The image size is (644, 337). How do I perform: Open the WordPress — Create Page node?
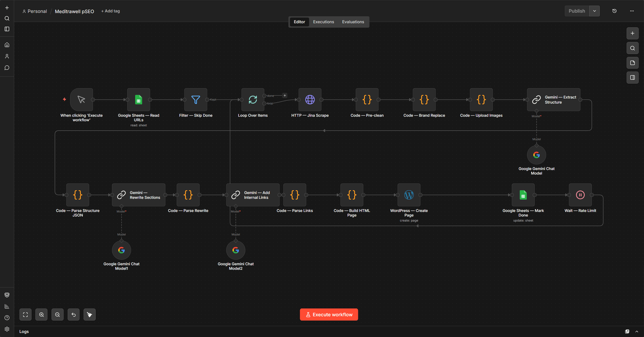(x=409, y=195)
